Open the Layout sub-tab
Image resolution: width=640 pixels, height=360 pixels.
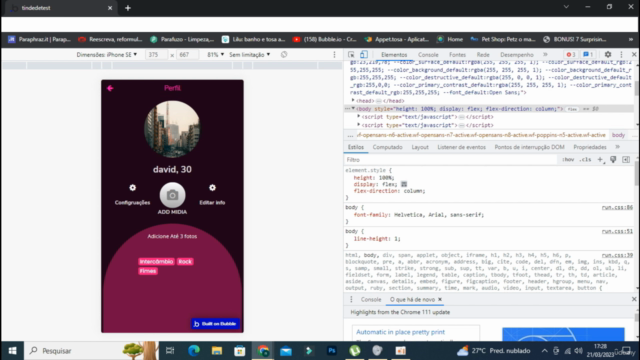pos(420,147)
